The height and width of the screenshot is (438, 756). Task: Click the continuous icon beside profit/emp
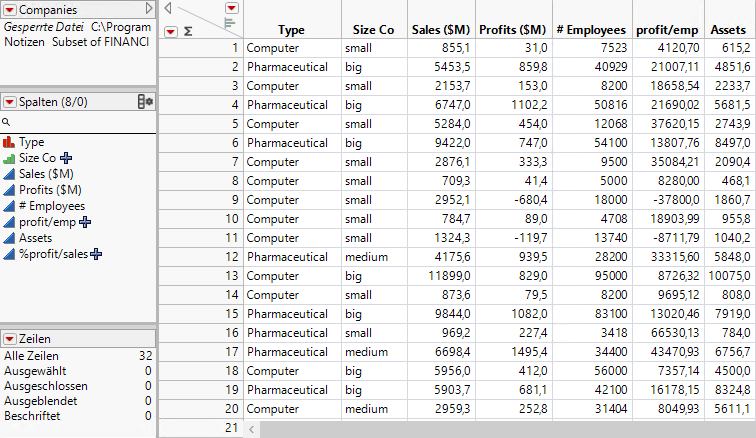pyautogui.click(x=9, y=222)
